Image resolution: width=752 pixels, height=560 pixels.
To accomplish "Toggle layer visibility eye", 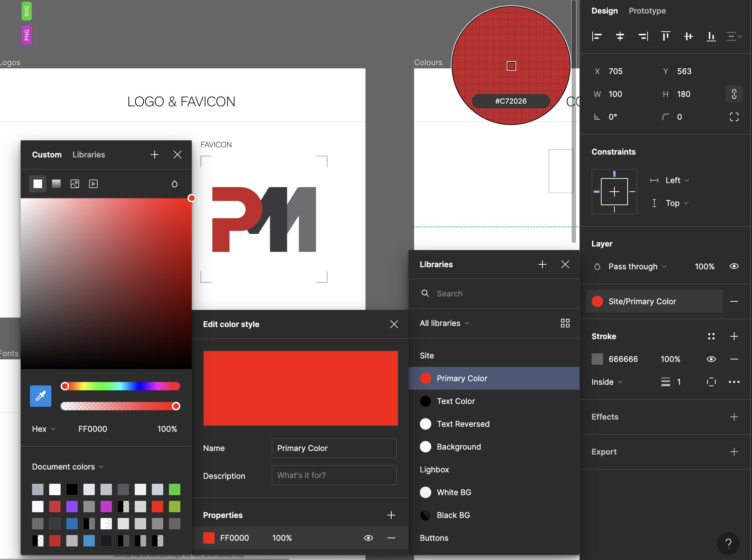I will [x=734, y=266].
